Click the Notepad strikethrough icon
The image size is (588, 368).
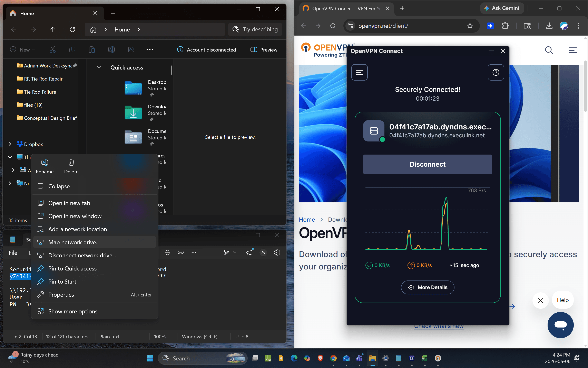click(x=167, y=253)
